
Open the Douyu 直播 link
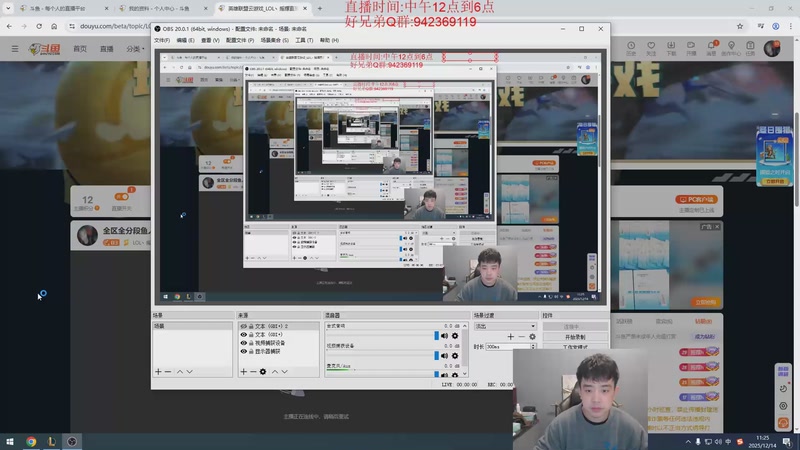(107, 49)
